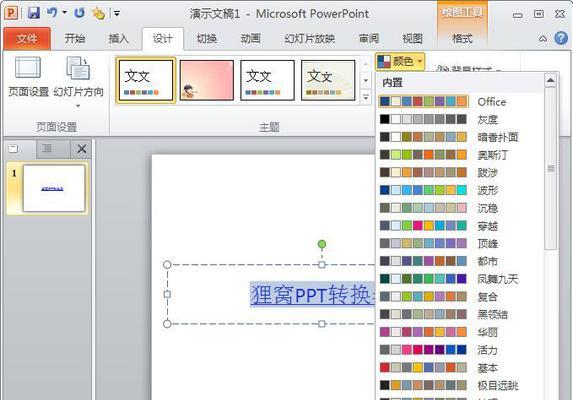Viewport: 573px width, 400px height.
Task: Choose the 华丽 color scheme
Action: click(460, 332)
